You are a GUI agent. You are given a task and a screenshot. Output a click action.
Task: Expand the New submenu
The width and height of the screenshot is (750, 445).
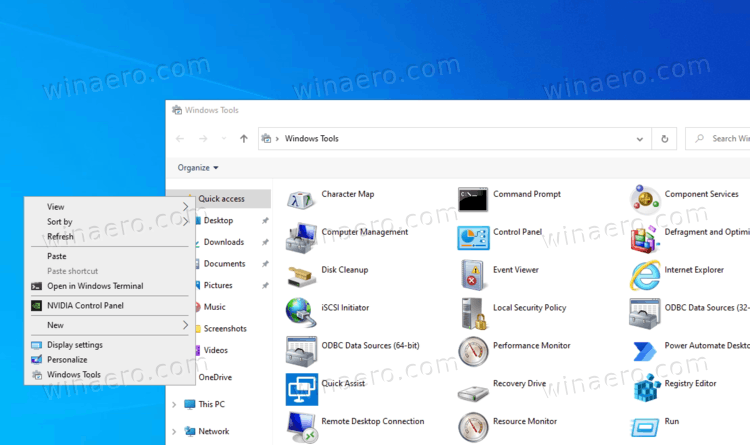tap(186, 325)
